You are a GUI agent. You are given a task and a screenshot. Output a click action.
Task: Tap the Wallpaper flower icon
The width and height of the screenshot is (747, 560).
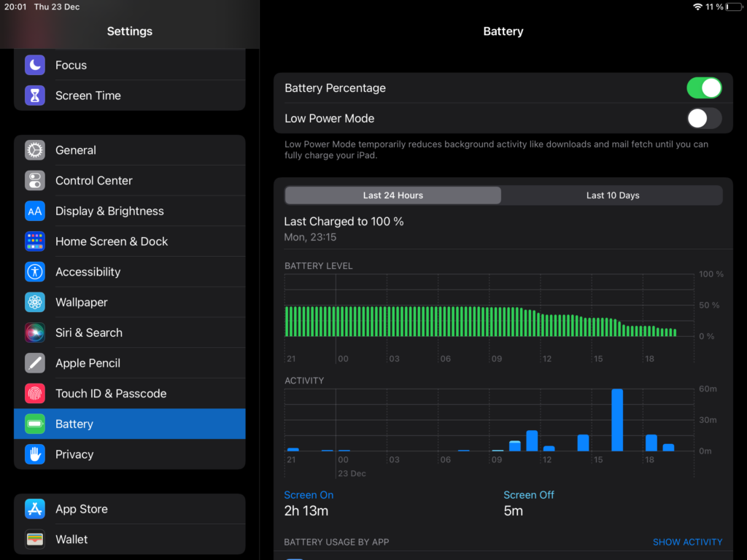(35, 303)
